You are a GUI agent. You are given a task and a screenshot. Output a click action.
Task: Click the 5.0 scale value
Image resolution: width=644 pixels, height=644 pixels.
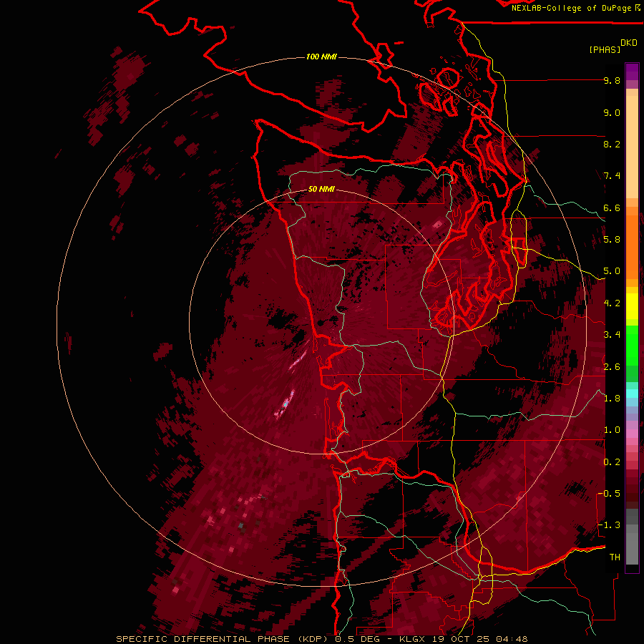coord(612,271)
